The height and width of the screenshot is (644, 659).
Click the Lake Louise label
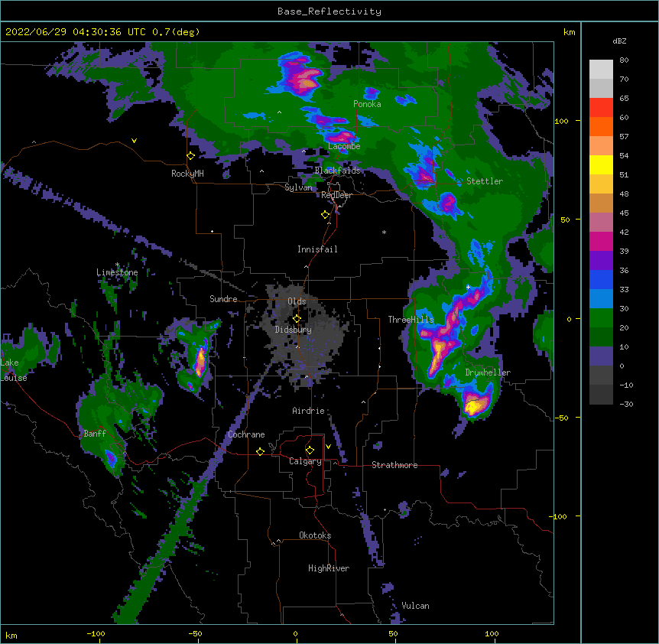[x=14, y=370]
